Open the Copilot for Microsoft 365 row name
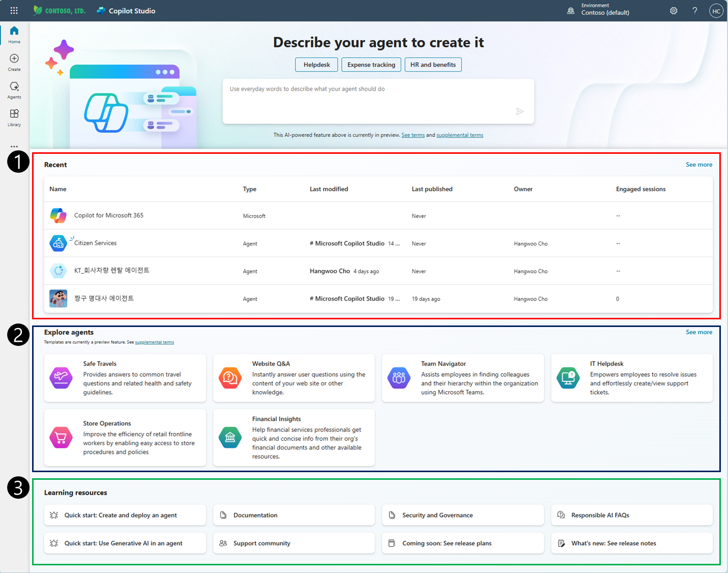728x573 pixels. (x=109, y=215)
